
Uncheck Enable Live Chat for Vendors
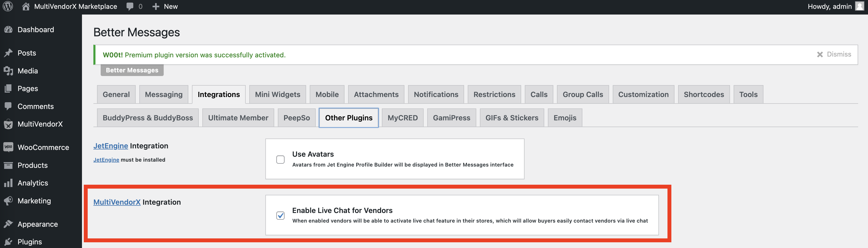tap(280, 216)
